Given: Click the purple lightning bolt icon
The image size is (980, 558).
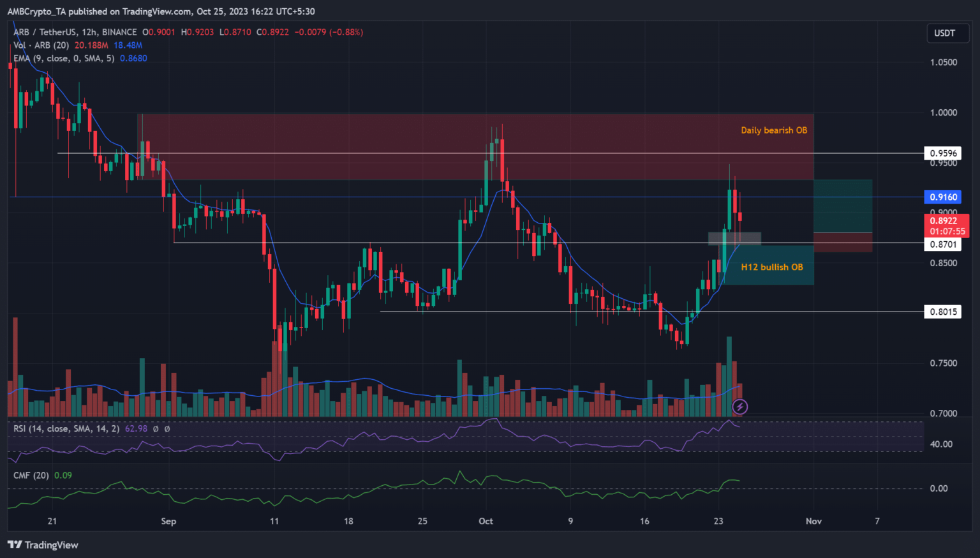Looking at the screenshot, I should [x=739, y=406].
